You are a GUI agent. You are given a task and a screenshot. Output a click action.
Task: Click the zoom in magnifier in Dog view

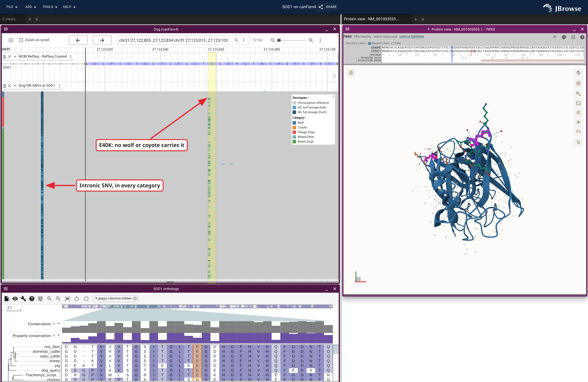pos(311,40)
